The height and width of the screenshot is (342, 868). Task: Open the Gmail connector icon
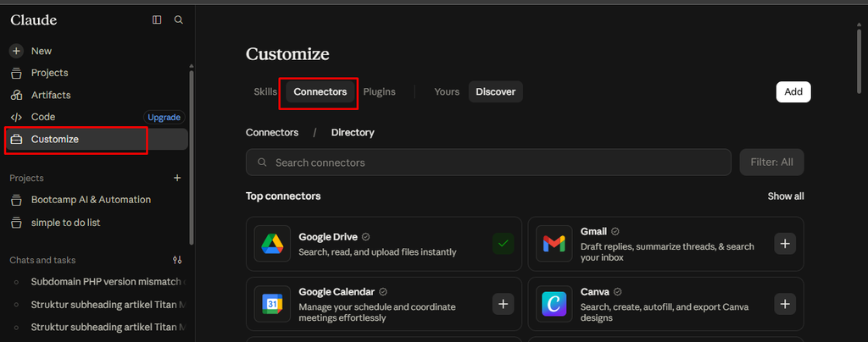click(x=554, y=244)
